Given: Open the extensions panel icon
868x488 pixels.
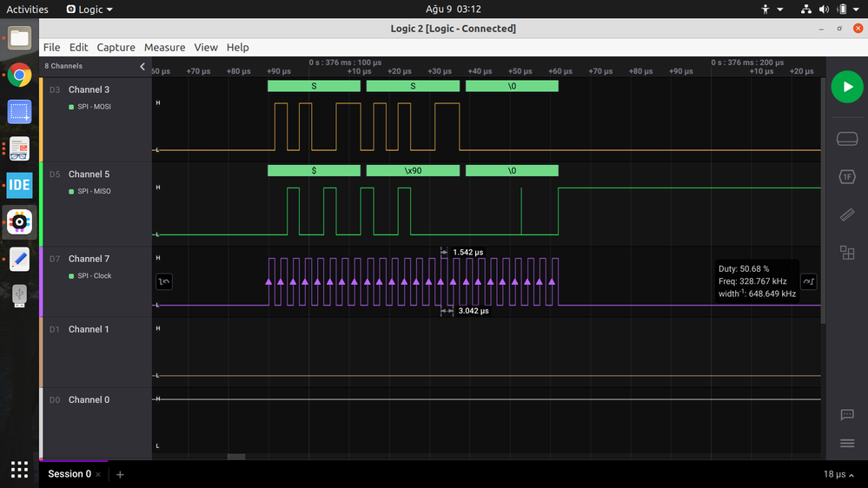Looking at the screenshot, I should tap(847, 253).
